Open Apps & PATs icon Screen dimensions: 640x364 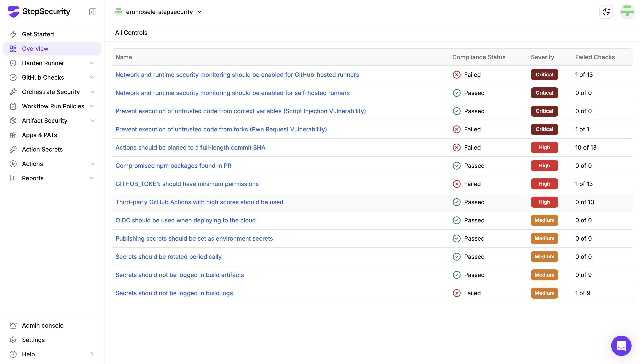[13, 135]
